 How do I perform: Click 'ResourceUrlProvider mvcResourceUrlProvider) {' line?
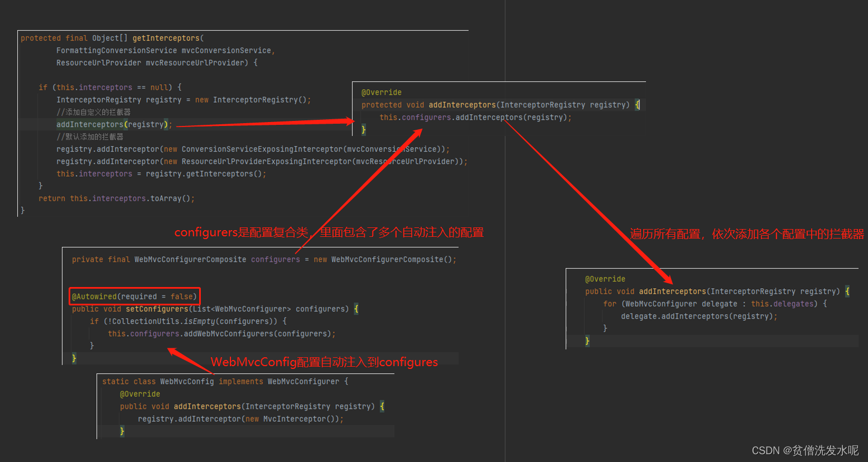coord(157,62)
